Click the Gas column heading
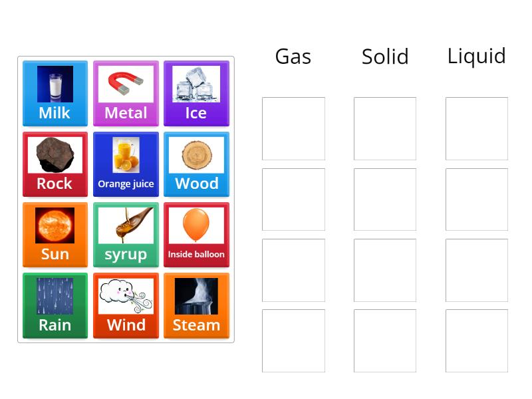This screenshot has width=532, height=399. coord(293,57)
